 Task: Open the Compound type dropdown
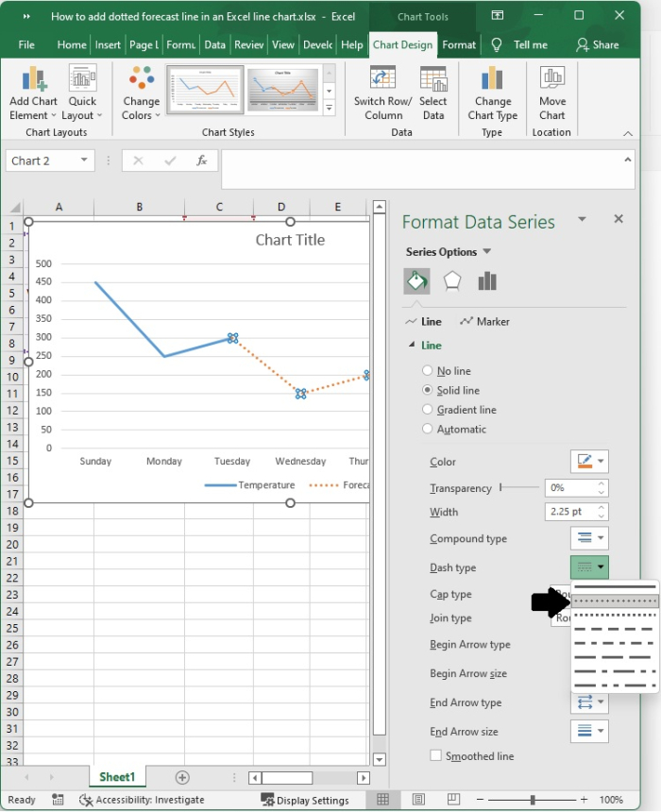point(589,537)
